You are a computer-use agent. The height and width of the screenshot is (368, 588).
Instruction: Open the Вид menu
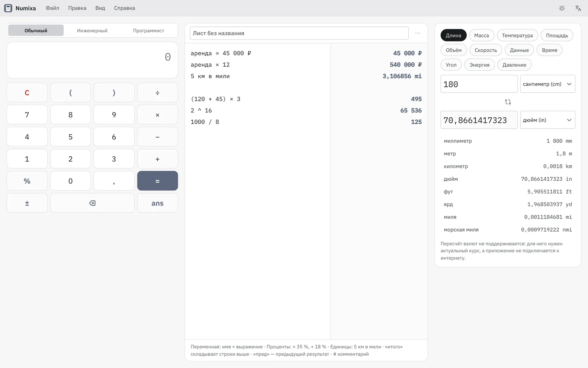tap(100, 8)
